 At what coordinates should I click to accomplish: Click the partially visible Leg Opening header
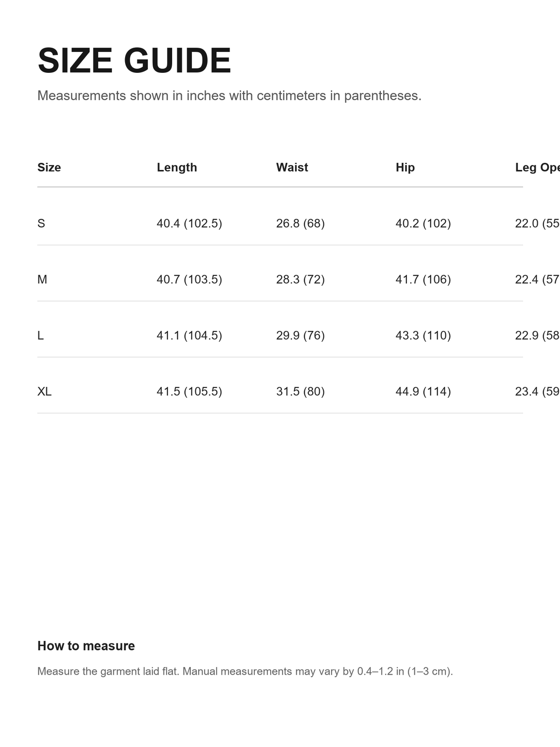click(x=537, y=167)
